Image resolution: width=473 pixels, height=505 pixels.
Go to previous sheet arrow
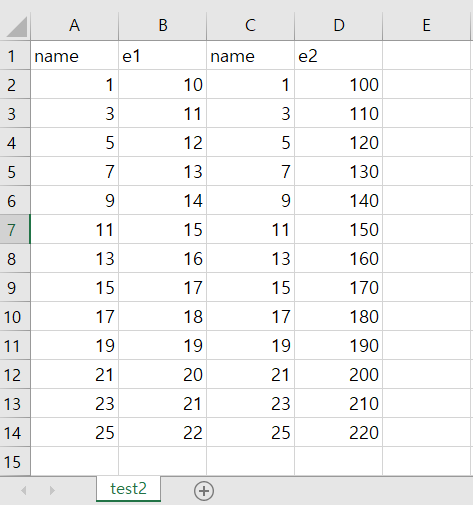pyautogui.click(x=23, y=490)
